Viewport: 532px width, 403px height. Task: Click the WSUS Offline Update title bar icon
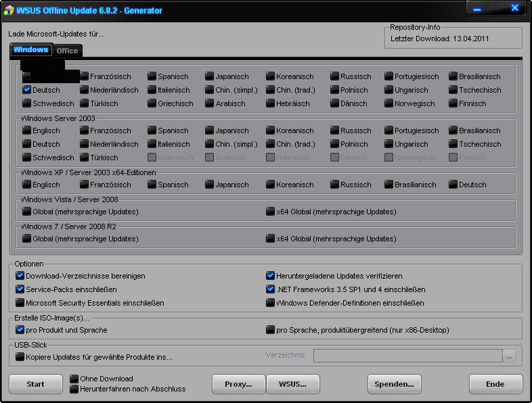tap(9, 10)
